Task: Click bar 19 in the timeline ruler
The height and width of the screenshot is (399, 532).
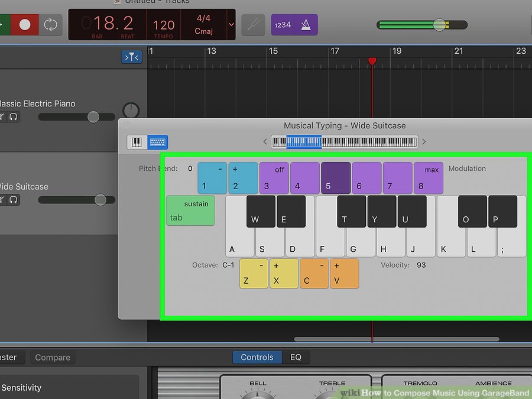Action: click(x=397, y=51)
